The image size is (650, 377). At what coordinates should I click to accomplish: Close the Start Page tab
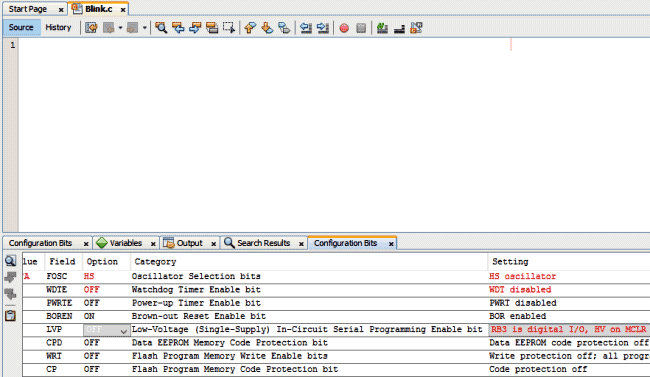coord(61,10)
